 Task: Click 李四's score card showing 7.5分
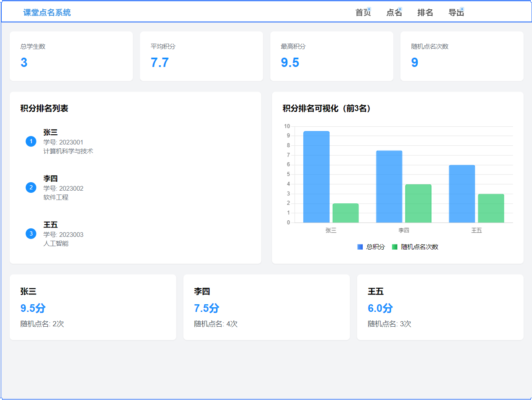point(266,307)
